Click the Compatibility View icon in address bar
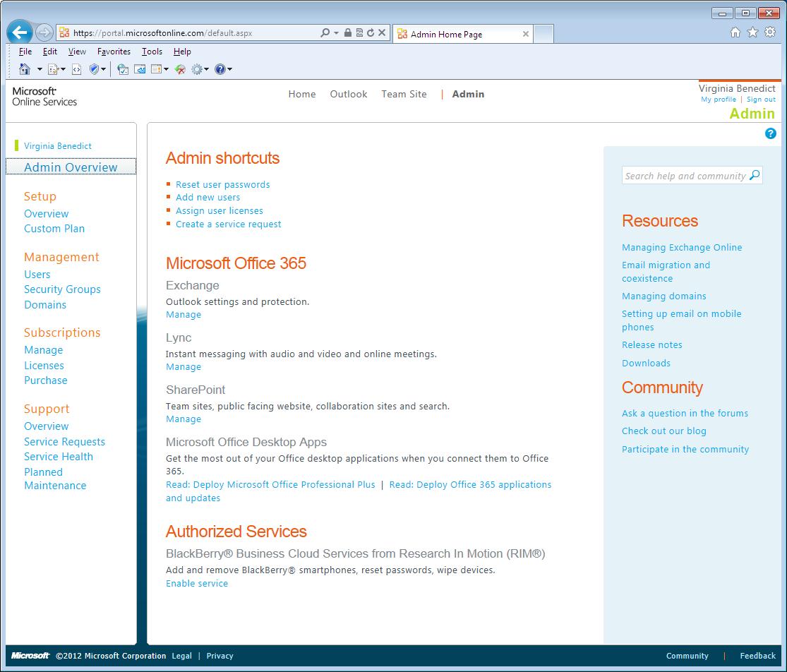 click(359, 32)
